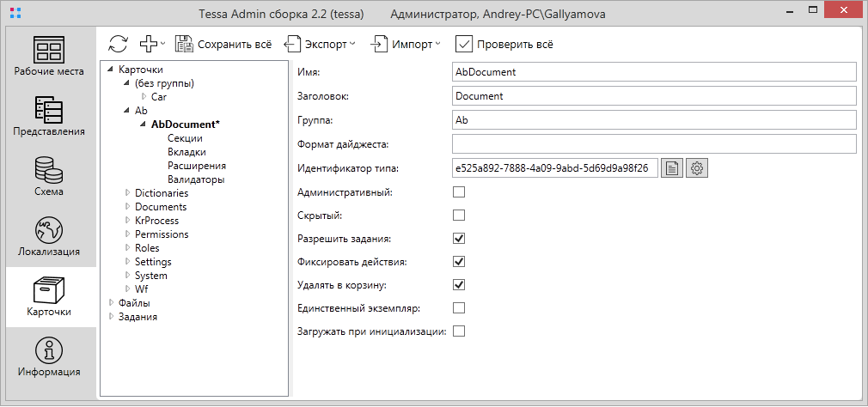Open the Локализация globe section
The image size is (868, 407).
pos(49,236)
